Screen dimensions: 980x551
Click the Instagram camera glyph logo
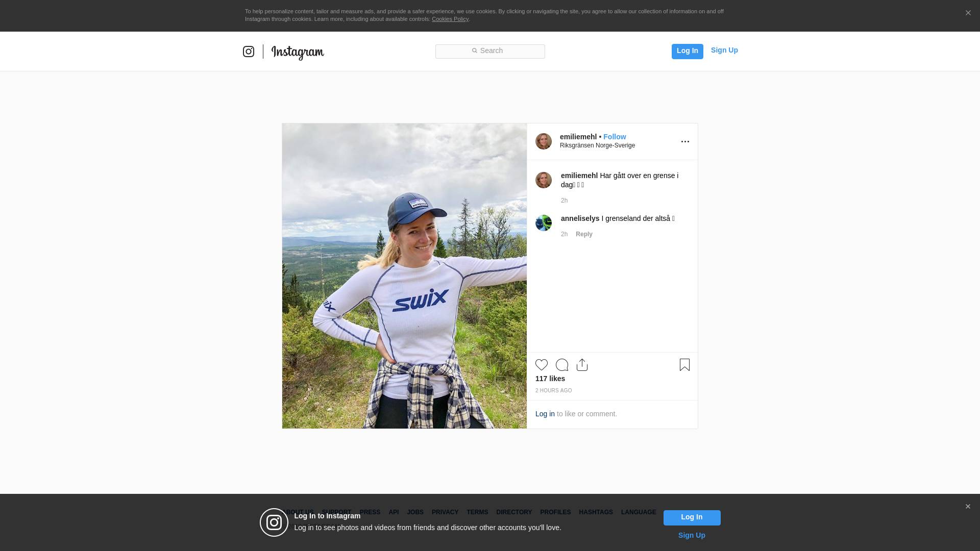click(x=249, y=52)
